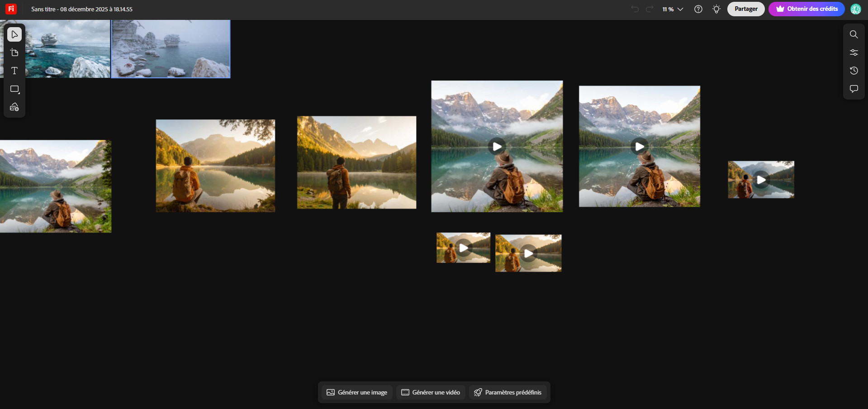868x409 pixels.
Task: Select the arrow selection tool
Action: point(14,34)
